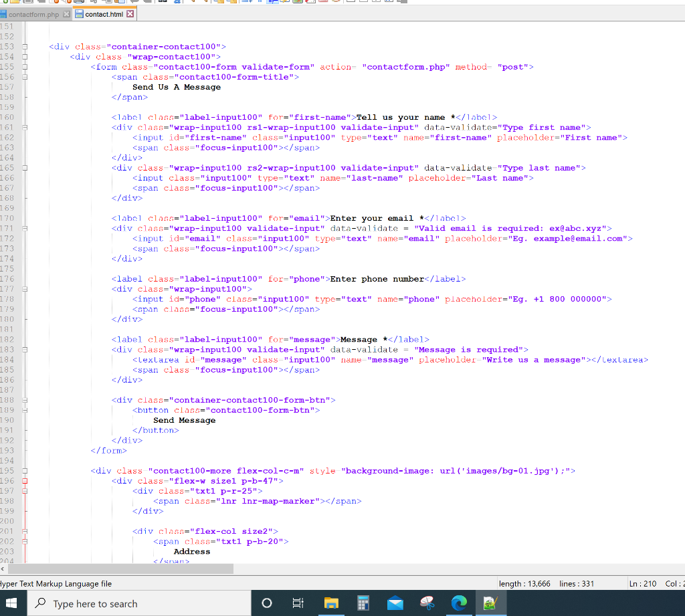The height and width of the screenshot is (616, 685).
Task: Click the horizontal scrollbar thumb
Action: tap(120, 569)
